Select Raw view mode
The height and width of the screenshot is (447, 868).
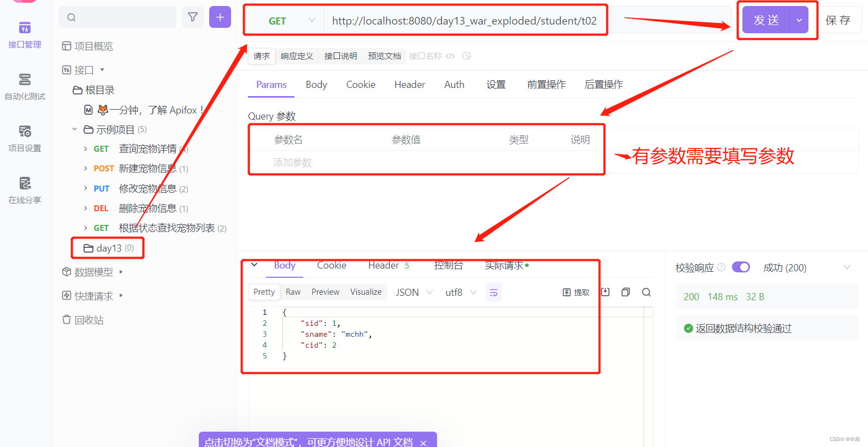point(293,293)
